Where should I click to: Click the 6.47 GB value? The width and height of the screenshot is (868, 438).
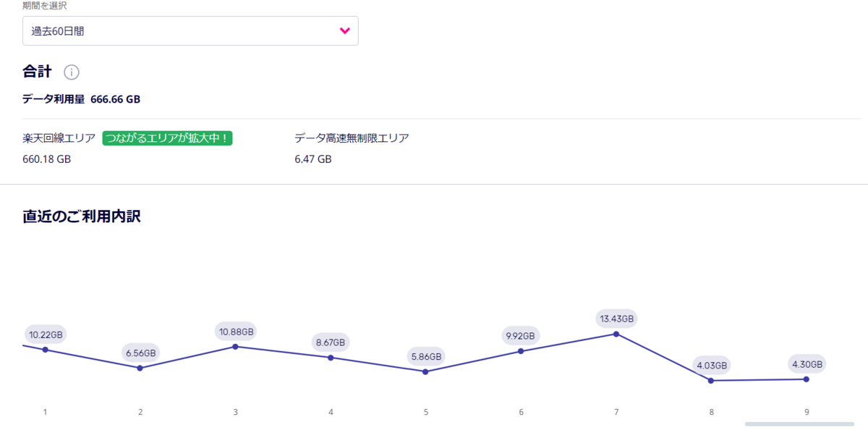point(313,159)
